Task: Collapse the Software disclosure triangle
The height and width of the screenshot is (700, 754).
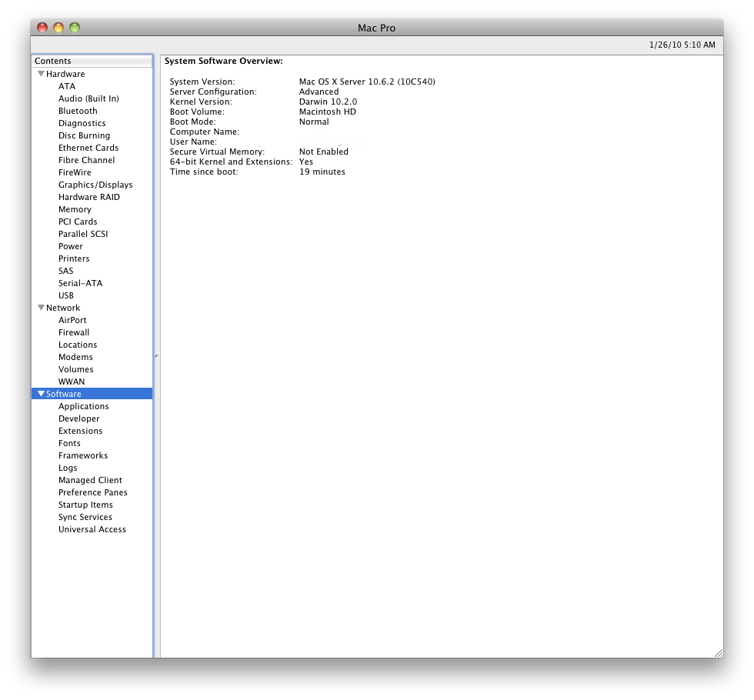Action: point(41,393)
